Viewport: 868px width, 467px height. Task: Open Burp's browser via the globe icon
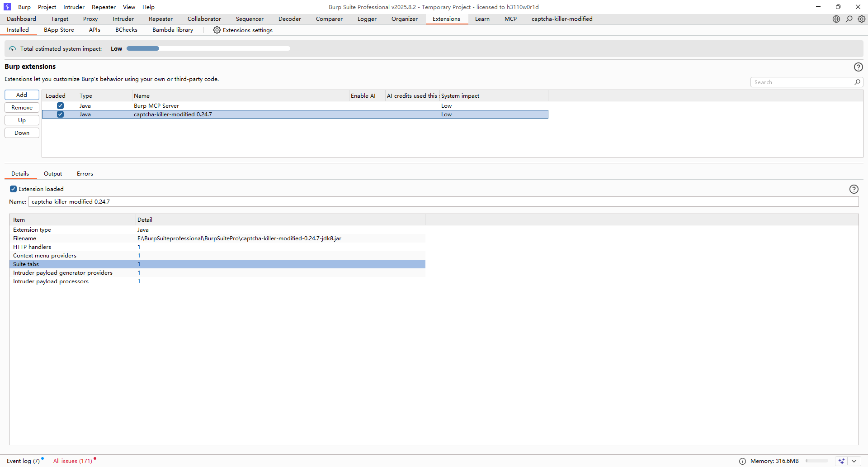pos(836,19)
